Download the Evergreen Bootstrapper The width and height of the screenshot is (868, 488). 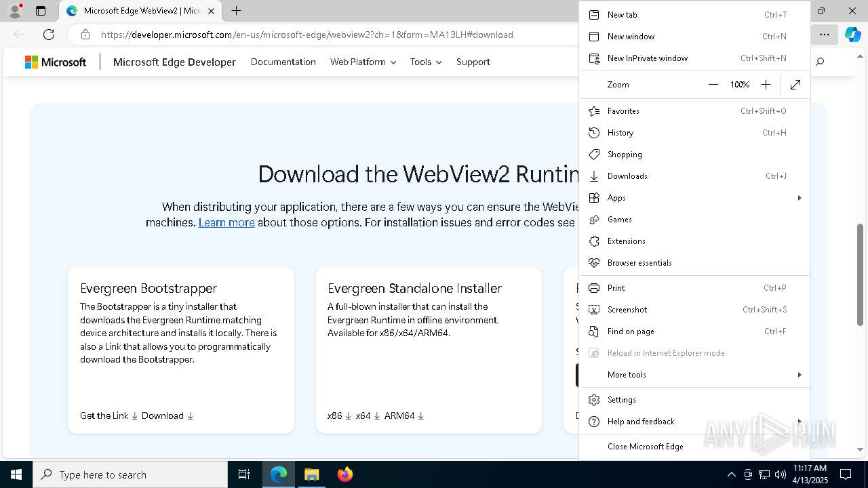coord(167,416)
